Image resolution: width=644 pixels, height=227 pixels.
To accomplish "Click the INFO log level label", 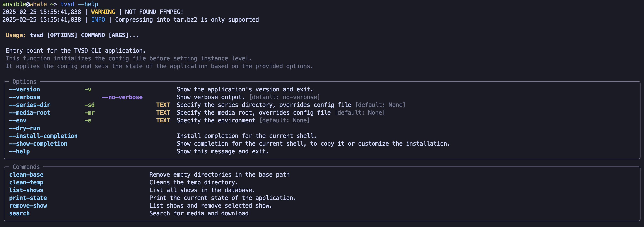I will coord(98,20).
